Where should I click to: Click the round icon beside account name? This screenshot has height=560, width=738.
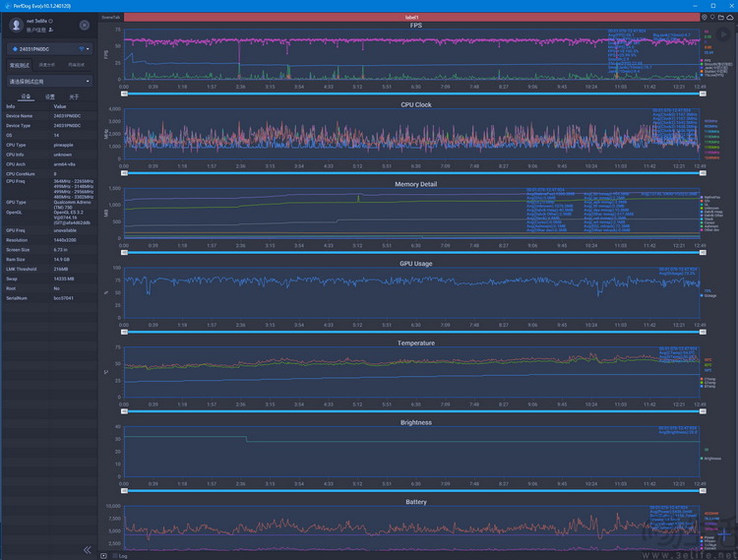[84, 25]
